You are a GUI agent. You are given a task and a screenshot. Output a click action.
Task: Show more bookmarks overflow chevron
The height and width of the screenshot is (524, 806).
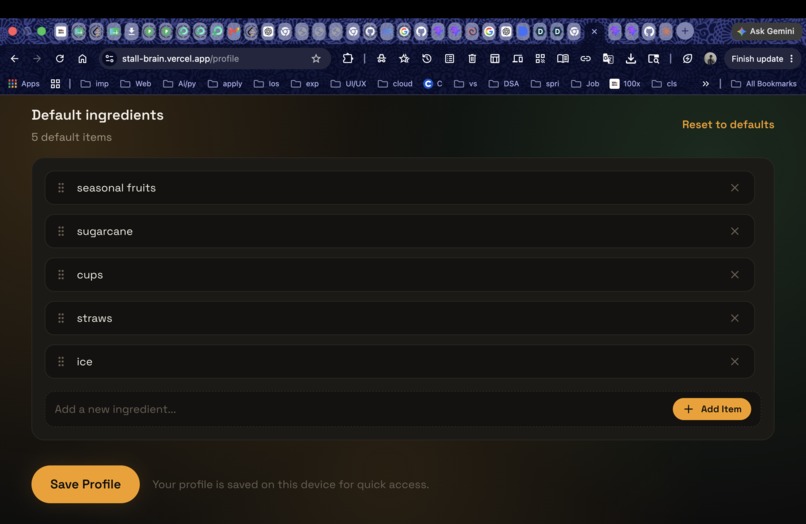pyautogui.click(x=706, y=84)
